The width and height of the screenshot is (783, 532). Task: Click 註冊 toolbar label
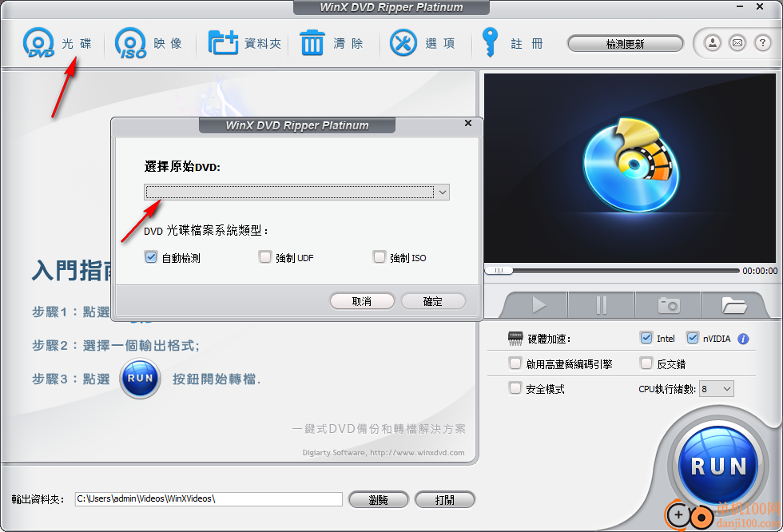527,44
